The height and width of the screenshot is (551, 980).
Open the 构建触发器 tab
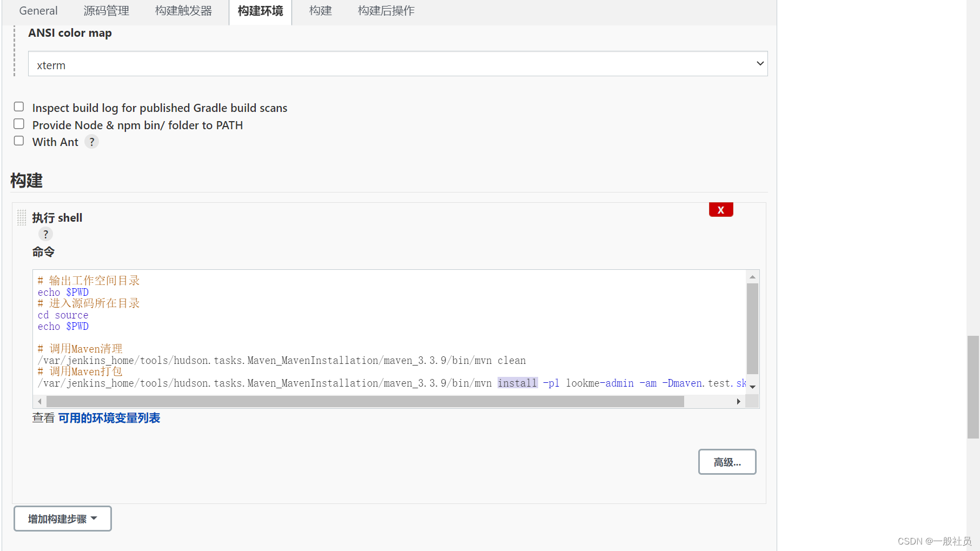[x=183, y=11]
